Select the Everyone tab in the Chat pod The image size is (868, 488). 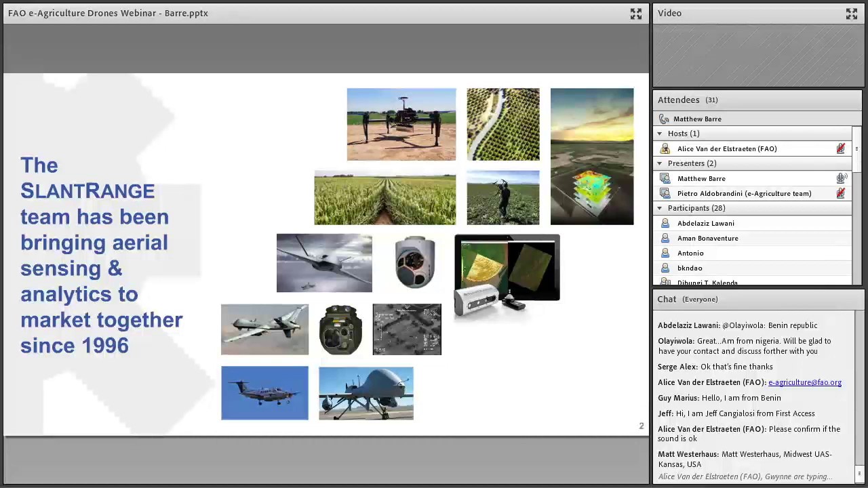700,299
